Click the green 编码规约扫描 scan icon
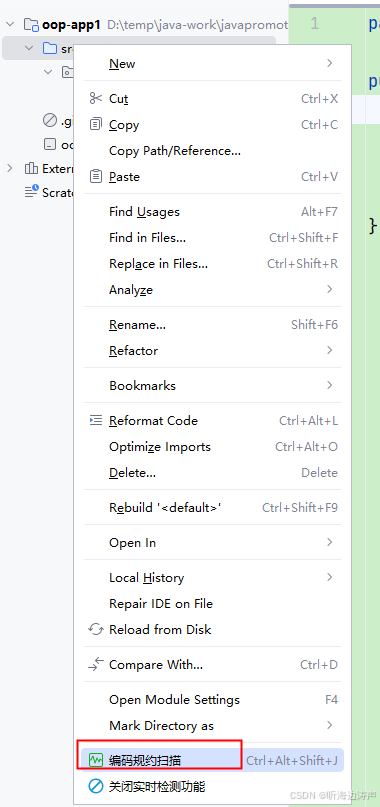This screenshot has height=807, width=380. [96, 760]
